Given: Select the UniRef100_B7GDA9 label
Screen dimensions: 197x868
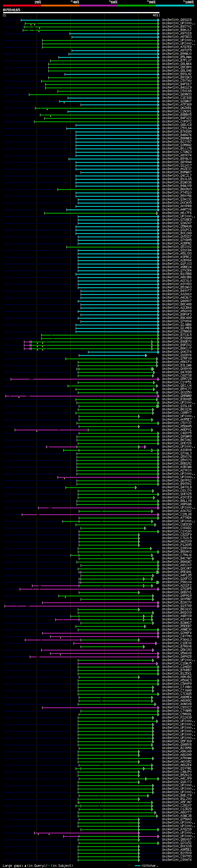Looking at the screenshot, I should [177, 338].
